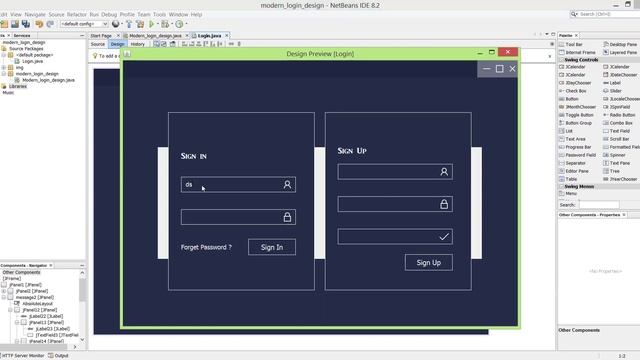Click the Build Project hammer icon

129,24
